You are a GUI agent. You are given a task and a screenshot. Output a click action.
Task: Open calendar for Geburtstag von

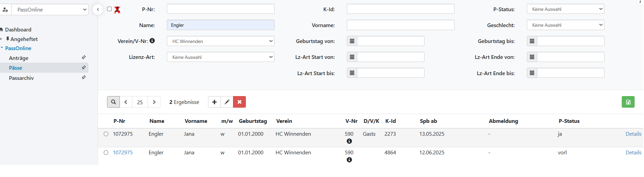[x=352, y=41]
